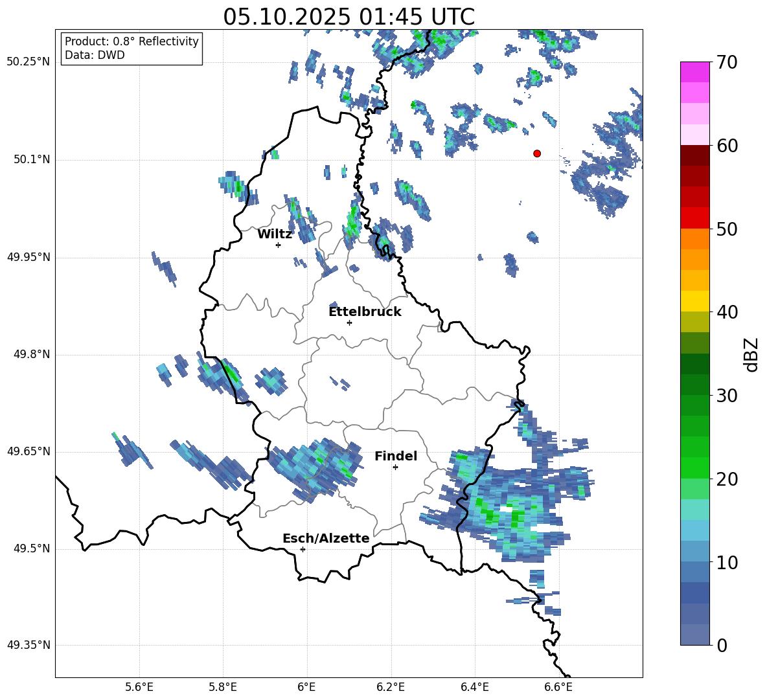The height and width of the screenshot is (700, 767).
Task: Click the colorbar 10 tick label
Action: pyautogui.click(x=727, y=562)
